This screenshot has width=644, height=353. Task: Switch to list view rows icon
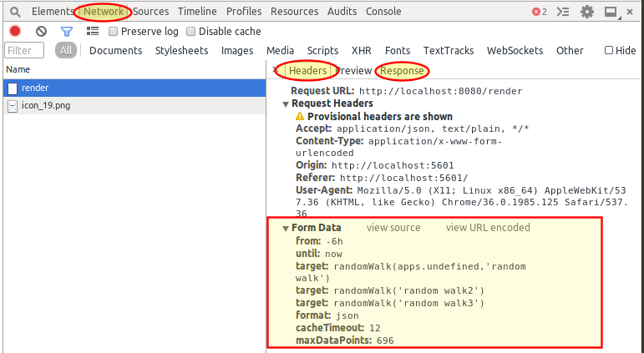(x=93, y=31)
